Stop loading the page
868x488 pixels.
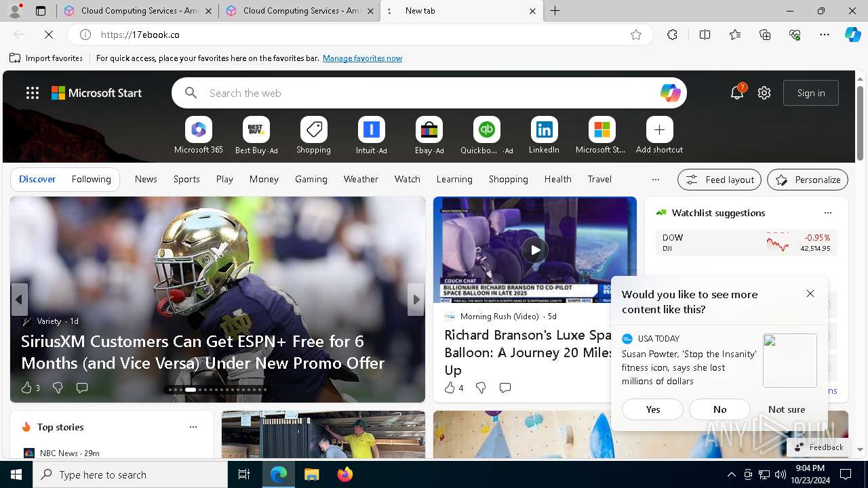(49, 35)
